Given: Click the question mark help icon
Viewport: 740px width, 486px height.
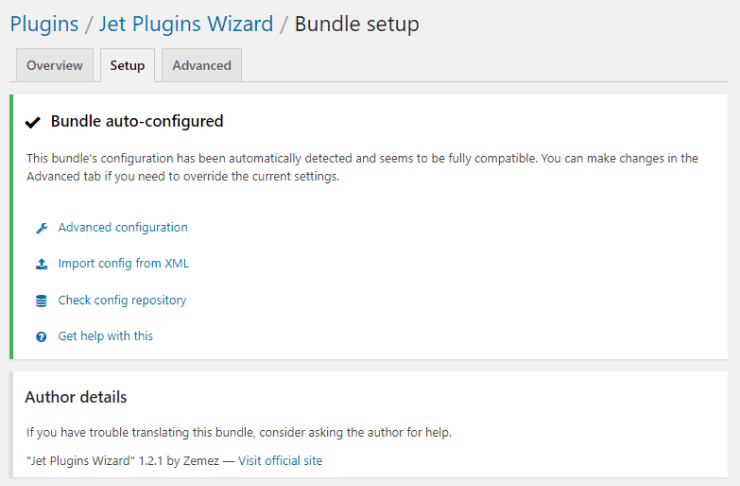Looking at the screenshot, I should pos(42,336).
